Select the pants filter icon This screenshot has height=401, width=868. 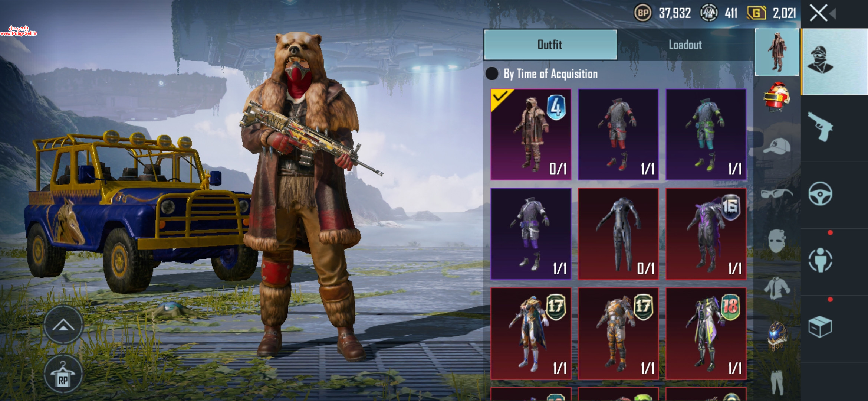click(776, 382)
